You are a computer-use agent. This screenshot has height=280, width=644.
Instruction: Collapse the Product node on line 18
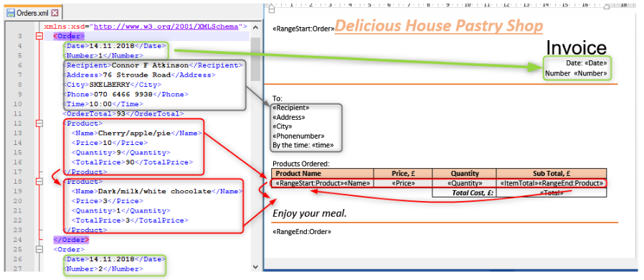[39, 182]
